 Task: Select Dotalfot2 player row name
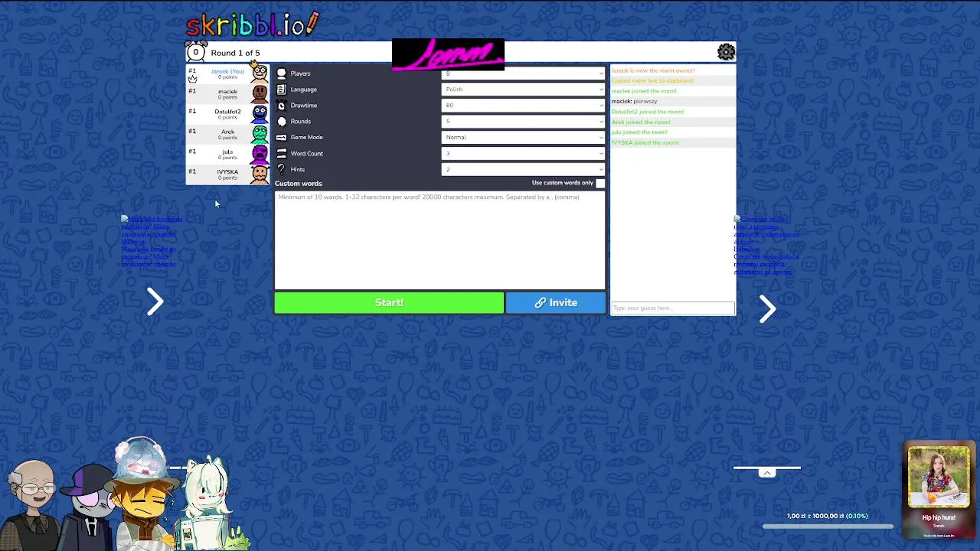pyautogui.click(x=227, y=111)
